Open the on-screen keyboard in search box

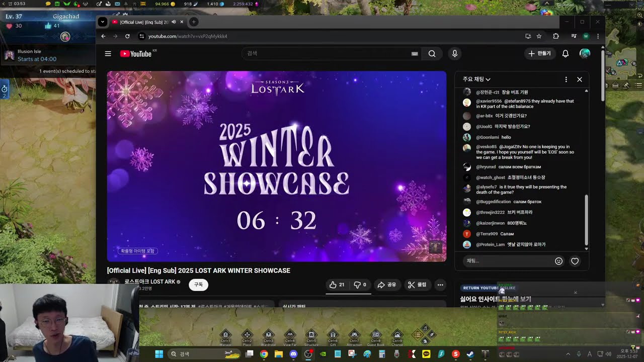pyautogui.click(x=415, y=54)
